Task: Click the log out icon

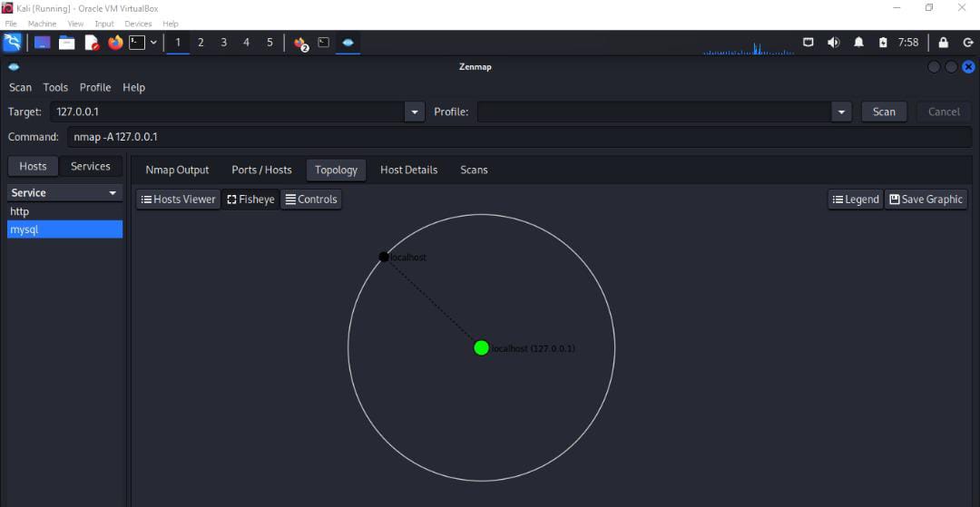Action: [968, 43]
